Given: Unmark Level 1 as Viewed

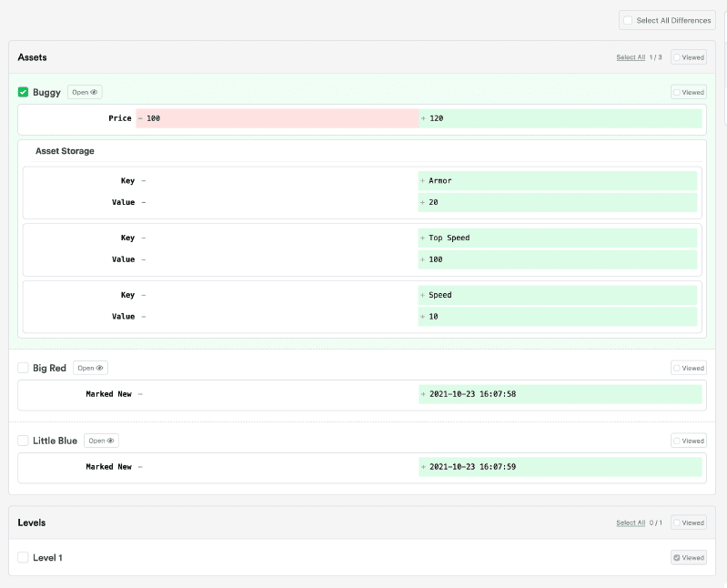Looking at the screenshot, I should point(689,557).
